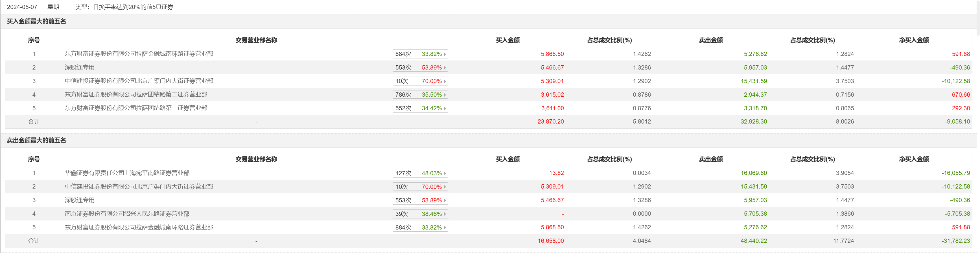Expand the 786次 35.50% badge arrow
This screenshot has width=980, height=253.
coord(444,95)
